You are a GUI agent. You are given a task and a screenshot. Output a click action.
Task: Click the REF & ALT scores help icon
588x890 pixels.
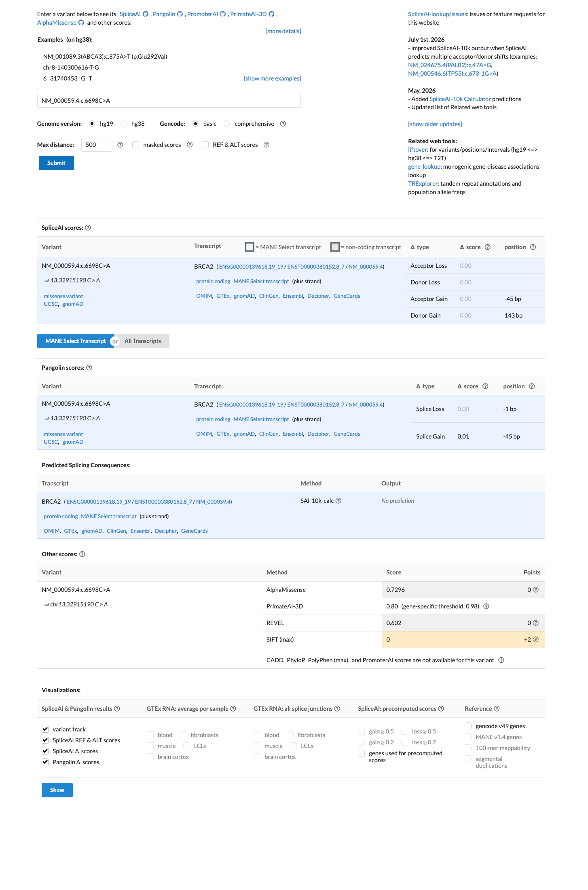[x=267, y=145]
